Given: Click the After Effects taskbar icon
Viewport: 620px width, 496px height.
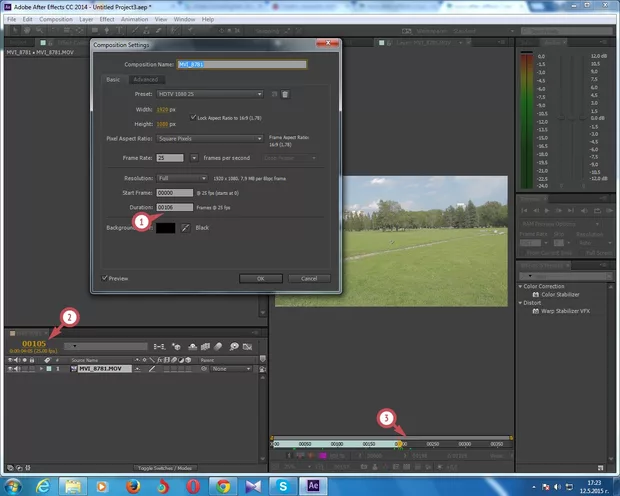Looking at the screenshot, I should click(x=312, y=485).
